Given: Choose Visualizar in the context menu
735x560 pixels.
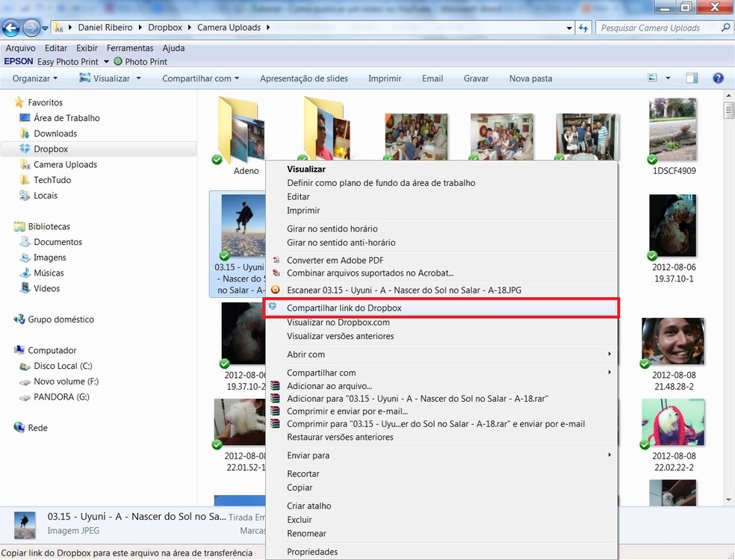Looking at the screenshot, I should click(306, 169).
